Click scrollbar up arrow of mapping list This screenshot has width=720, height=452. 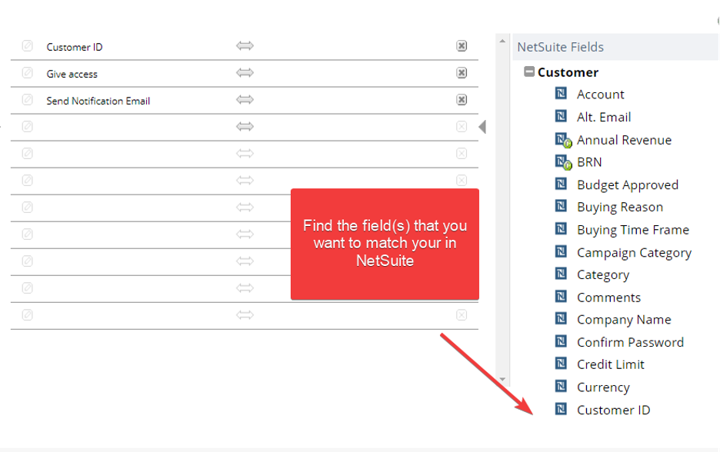click(x=502, y=41)
